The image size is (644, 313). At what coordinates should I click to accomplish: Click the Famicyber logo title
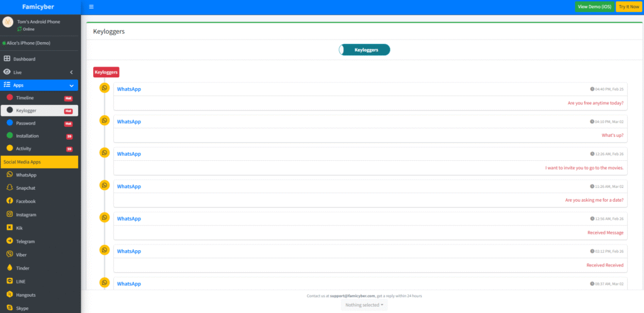pos(38,6)
